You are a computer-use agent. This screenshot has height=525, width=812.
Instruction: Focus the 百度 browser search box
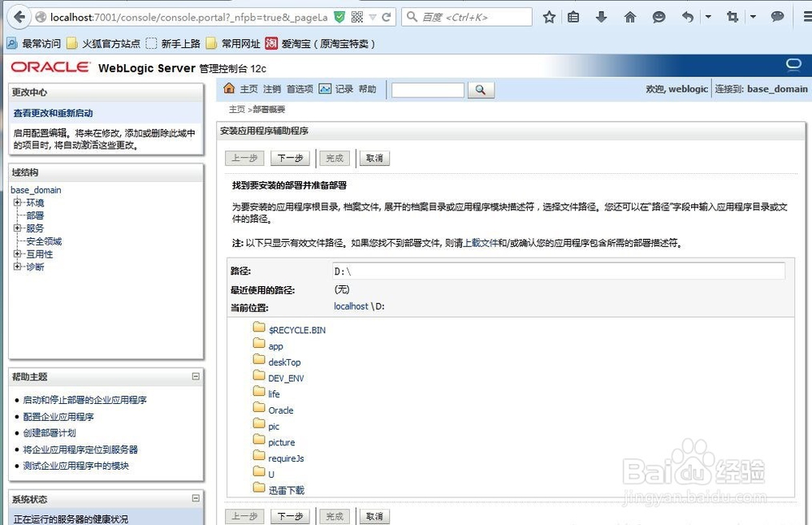pyautogui.click(x=467, y=17)
